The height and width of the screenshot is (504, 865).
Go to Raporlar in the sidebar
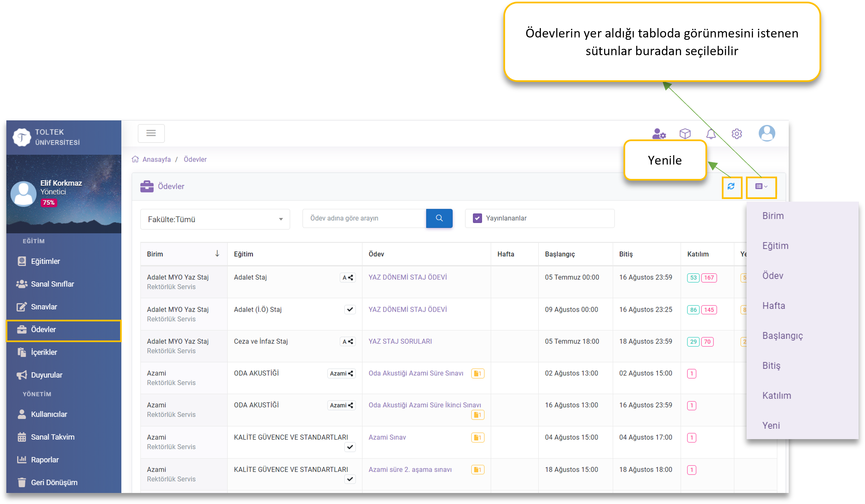tap(44, 460)
